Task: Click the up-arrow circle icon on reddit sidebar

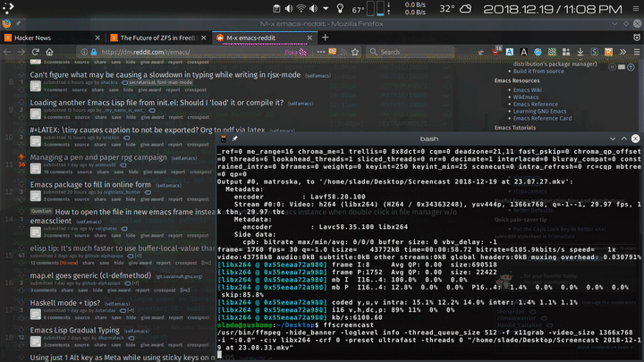Action: (x=631, y=67)
